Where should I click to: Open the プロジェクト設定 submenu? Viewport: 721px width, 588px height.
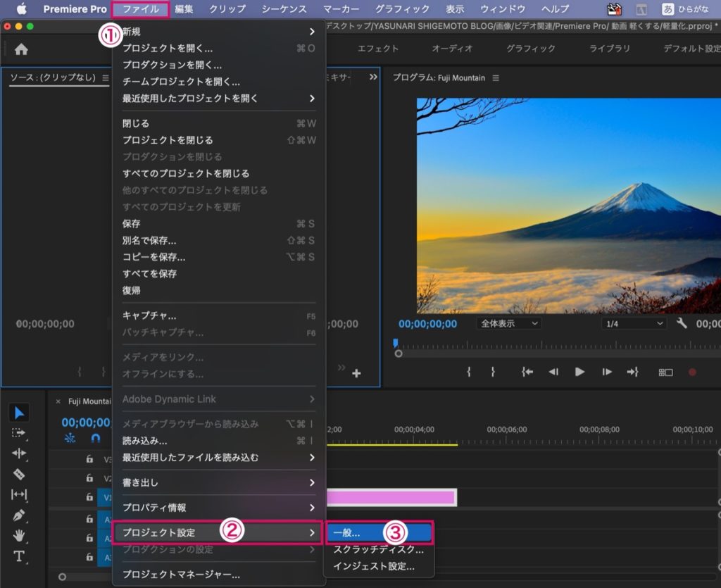[x=219, y=533]
